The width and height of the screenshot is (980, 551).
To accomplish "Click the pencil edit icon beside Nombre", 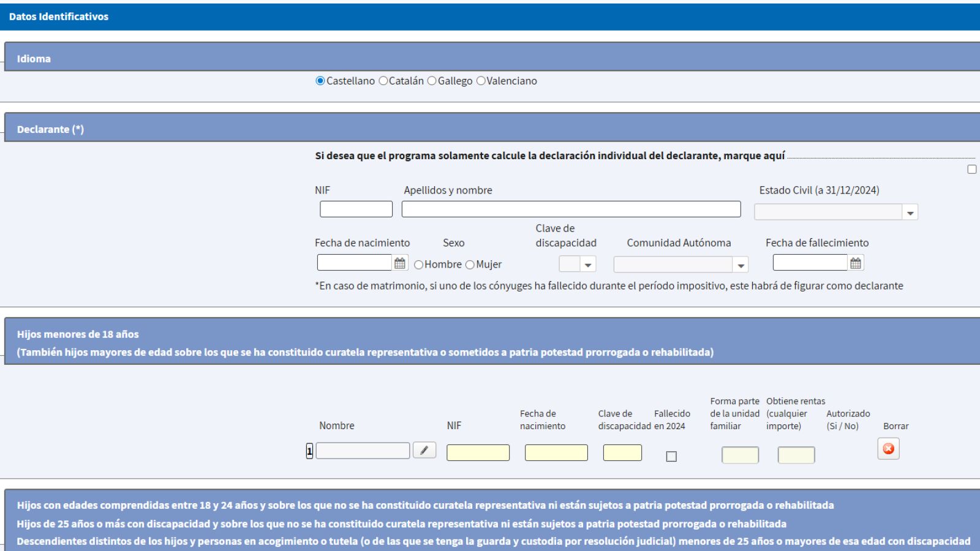I will pos(424,451).
